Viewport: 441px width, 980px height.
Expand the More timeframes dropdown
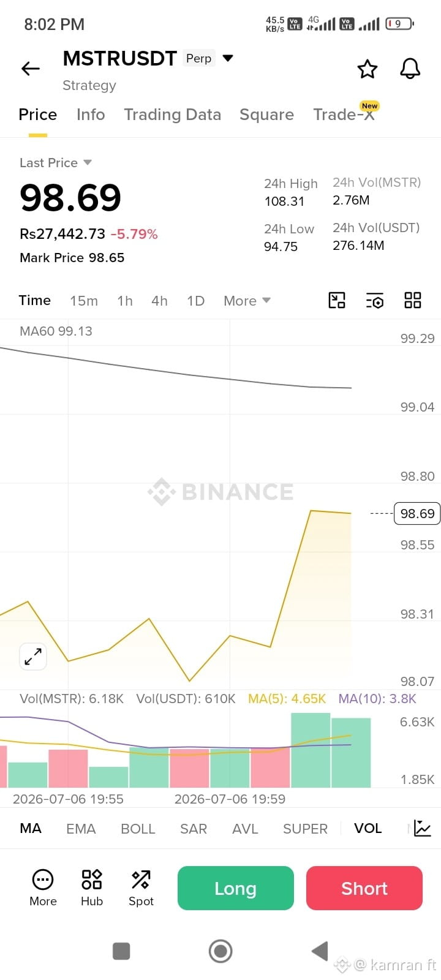click(x=247, y=301)
